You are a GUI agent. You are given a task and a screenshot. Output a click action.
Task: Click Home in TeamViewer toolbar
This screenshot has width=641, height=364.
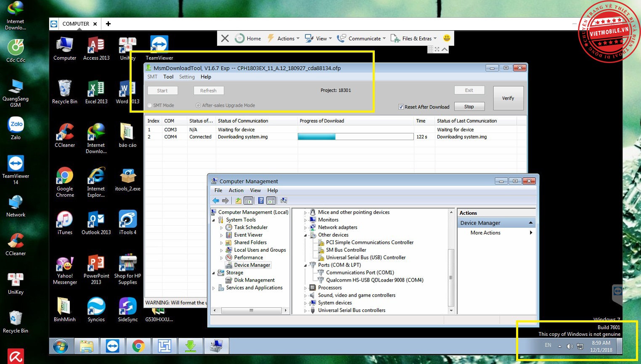(248, 39)
